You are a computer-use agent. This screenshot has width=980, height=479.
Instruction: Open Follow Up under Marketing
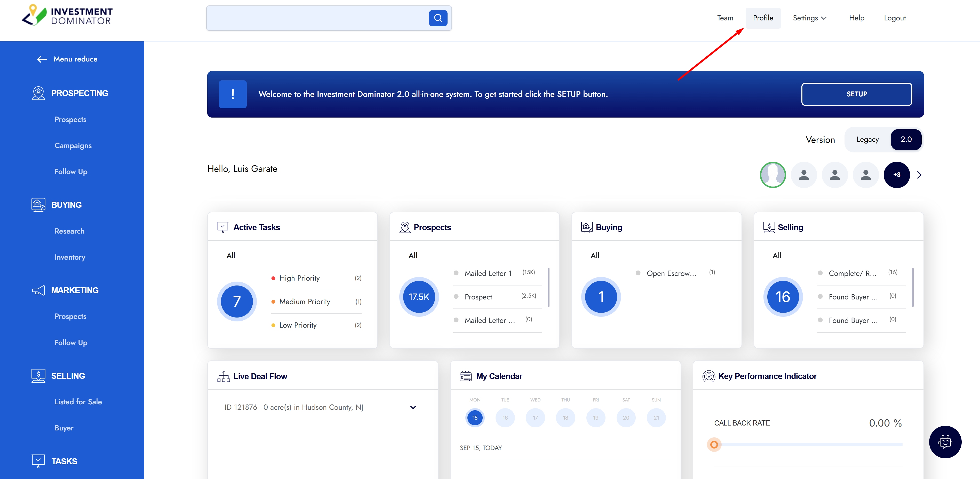click(71, 343)
